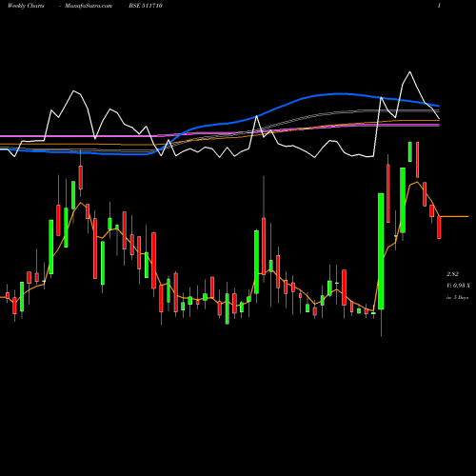Click the "BSE 511710" symbol text
The height and width of the screenshot is (476, 476).
pos(146,6)
